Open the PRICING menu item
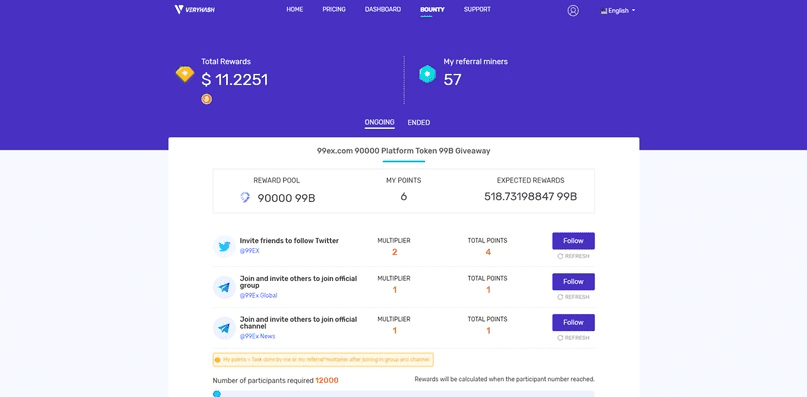The image size is (807, 397). (334, 9)
